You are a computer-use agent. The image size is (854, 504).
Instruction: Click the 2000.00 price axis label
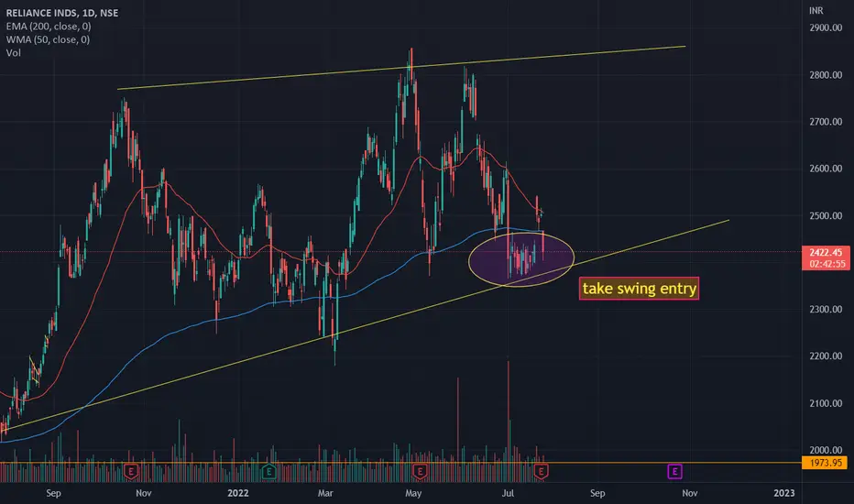826,450
